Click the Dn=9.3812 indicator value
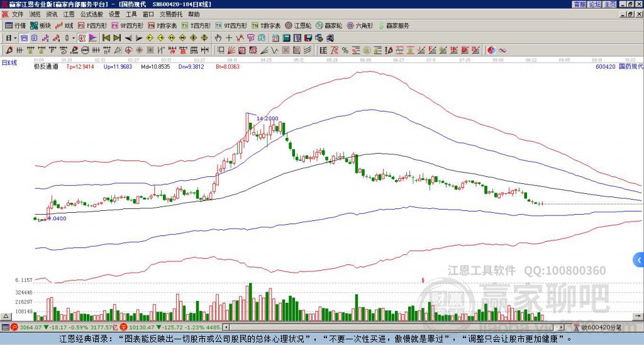The height and width of the screenshot is (345, 644). click(x=191, y=67)
